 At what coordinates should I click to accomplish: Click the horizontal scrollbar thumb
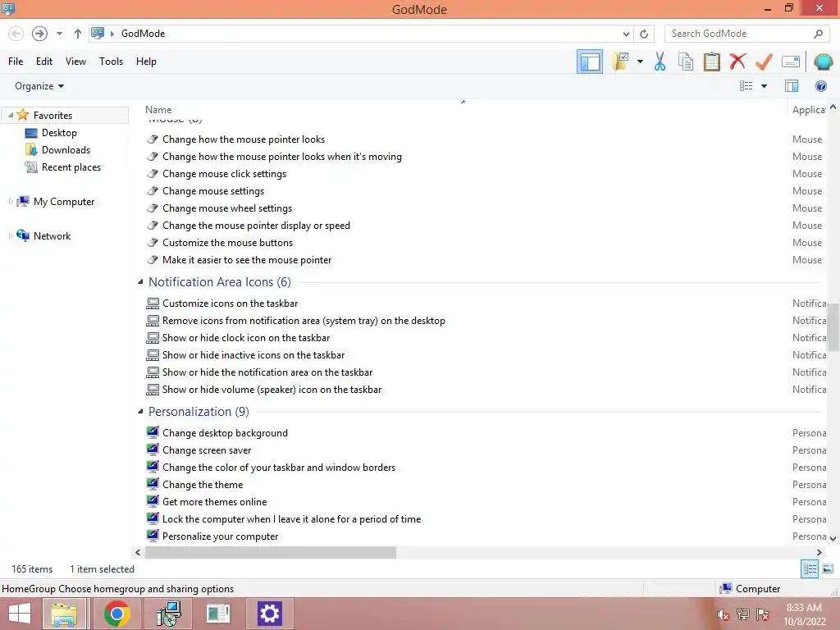271,552
